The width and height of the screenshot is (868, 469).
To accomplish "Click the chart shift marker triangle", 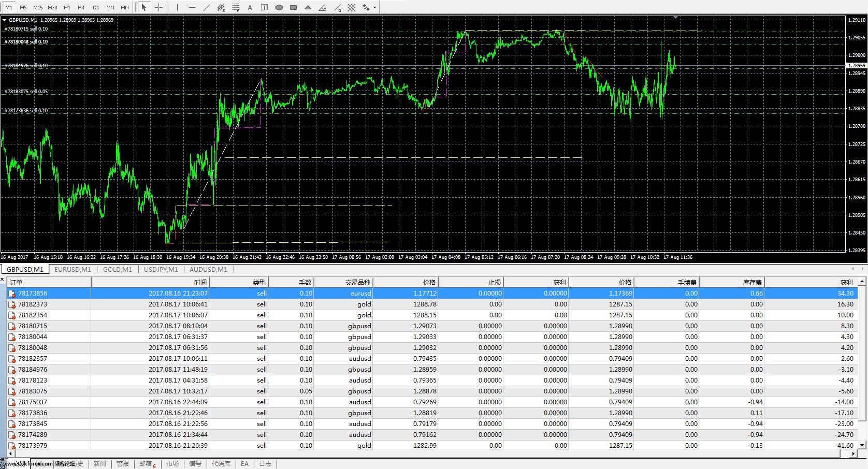I will 675,18.
